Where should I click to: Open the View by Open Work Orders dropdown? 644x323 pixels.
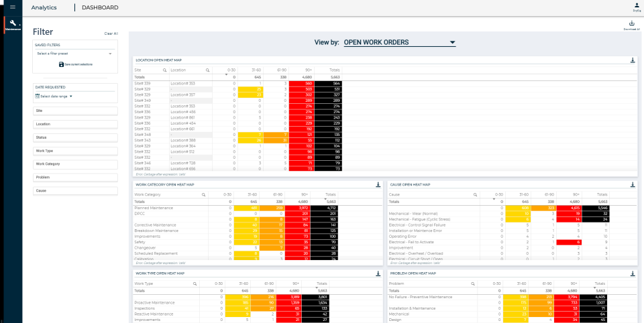[400, 42]
